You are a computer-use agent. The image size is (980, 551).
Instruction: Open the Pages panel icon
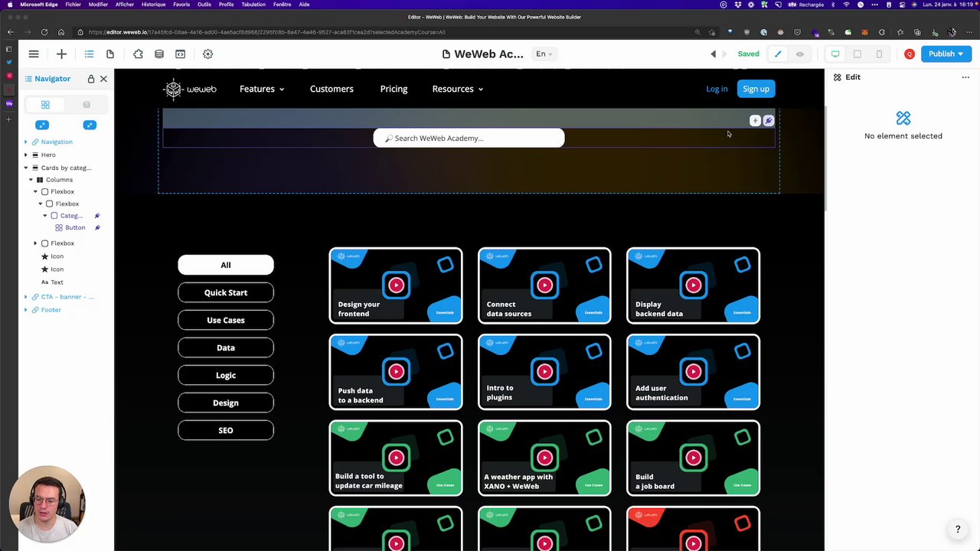(x=110, y=54)
